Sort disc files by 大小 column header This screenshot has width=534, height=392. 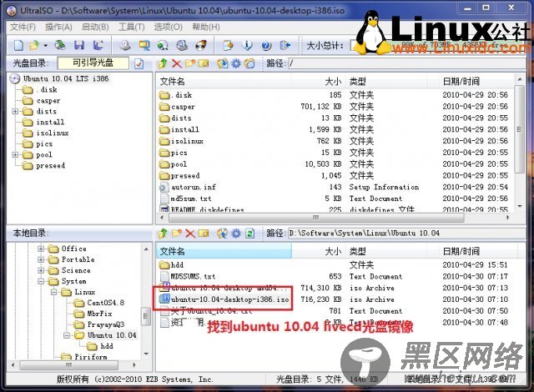[x=319, y=82]
